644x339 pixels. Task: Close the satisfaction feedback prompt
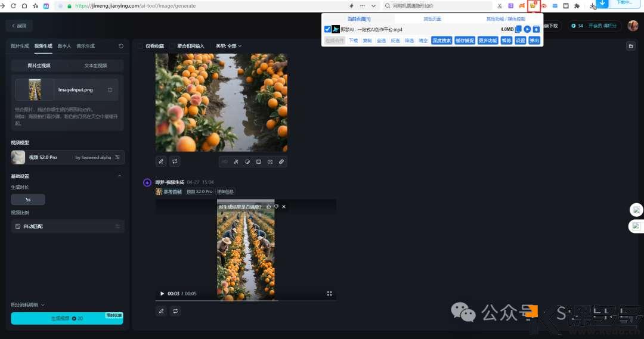point(284,206)
